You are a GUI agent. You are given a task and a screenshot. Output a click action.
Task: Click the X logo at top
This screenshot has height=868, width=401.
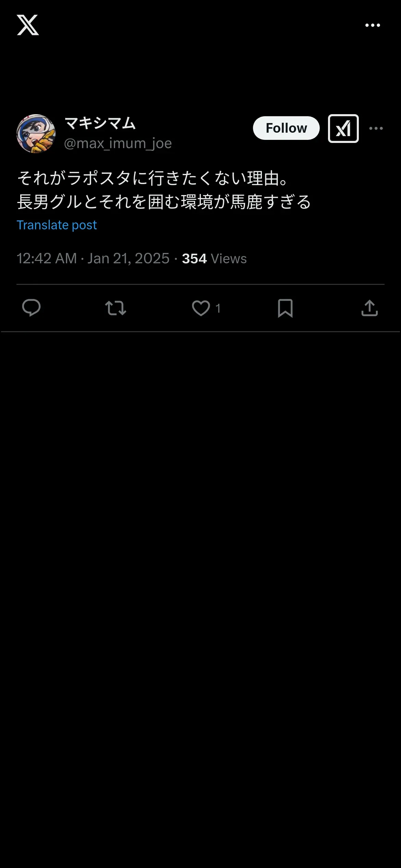click(28, 25)
